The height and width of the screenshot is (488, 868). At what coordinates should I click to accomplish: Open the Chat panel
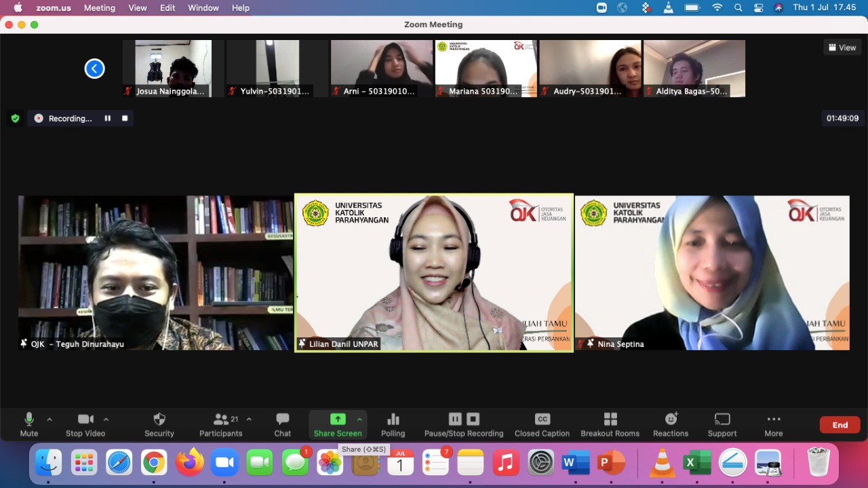tap(283, 424)
